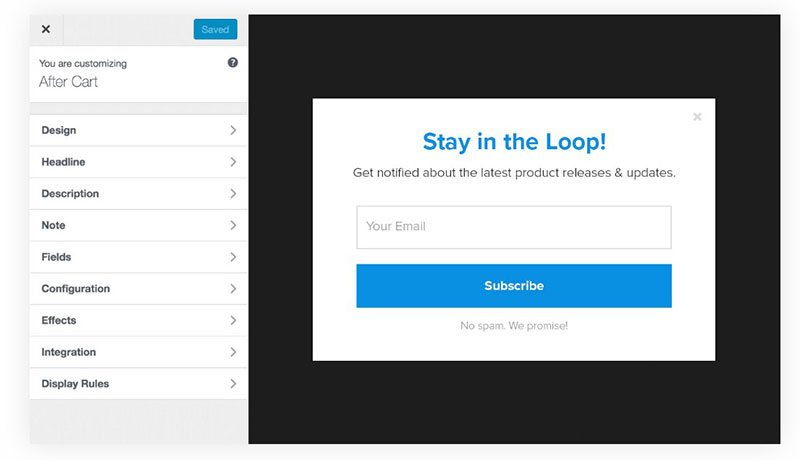Screen dimensions: 800x460
Task: Open the Display Rules menu item
Action: [x=138, y=384]
